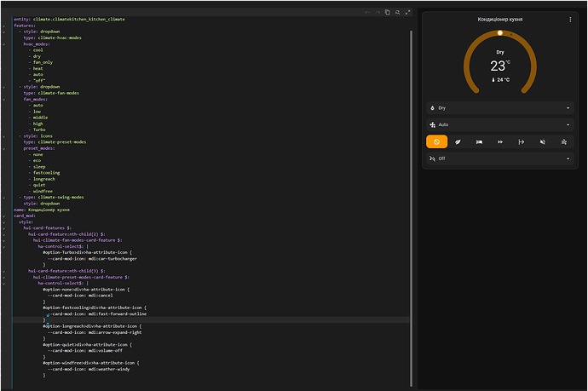588x391 pixels.
Task: Click the 'mdi:weather-windy' line
Action: click(89, 369)
